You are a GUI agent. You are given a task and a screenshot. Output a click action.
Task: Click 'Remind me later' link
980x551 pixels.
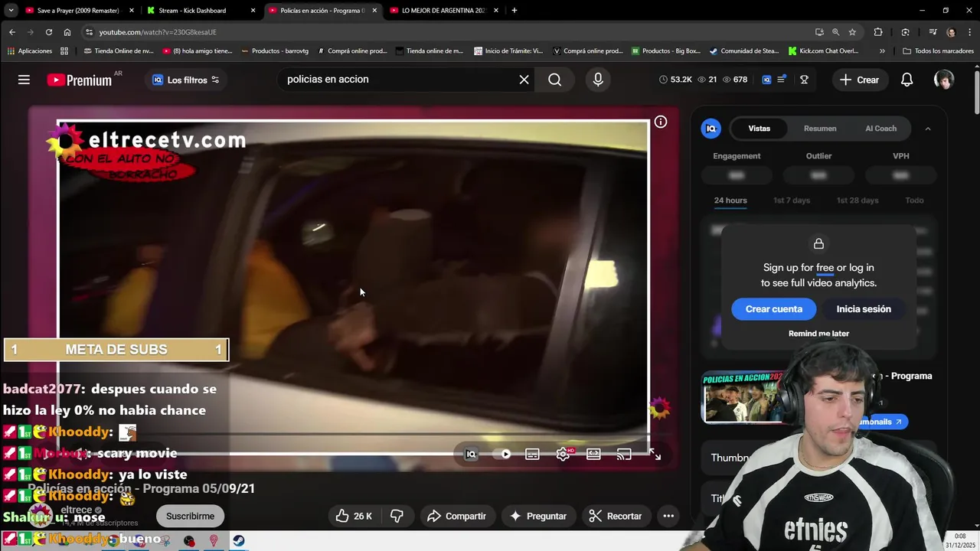pos(818,334)
